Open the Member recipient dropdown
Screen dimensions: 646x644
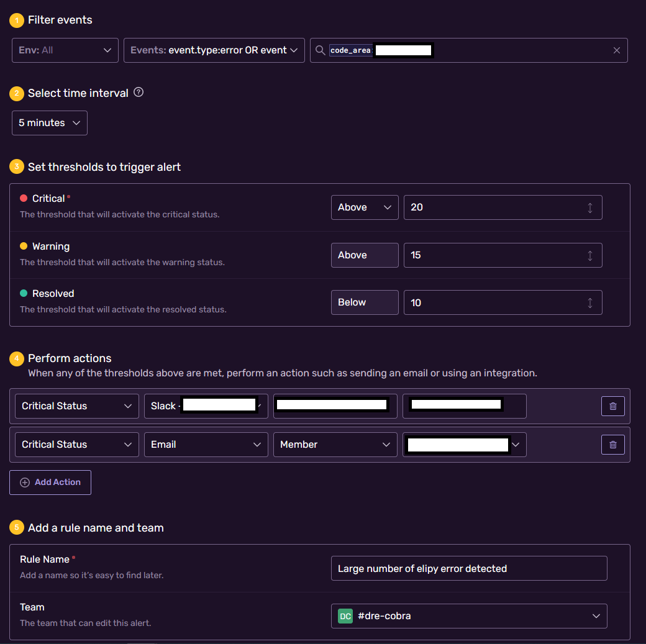pyautogui.click(x=335, y=444)
